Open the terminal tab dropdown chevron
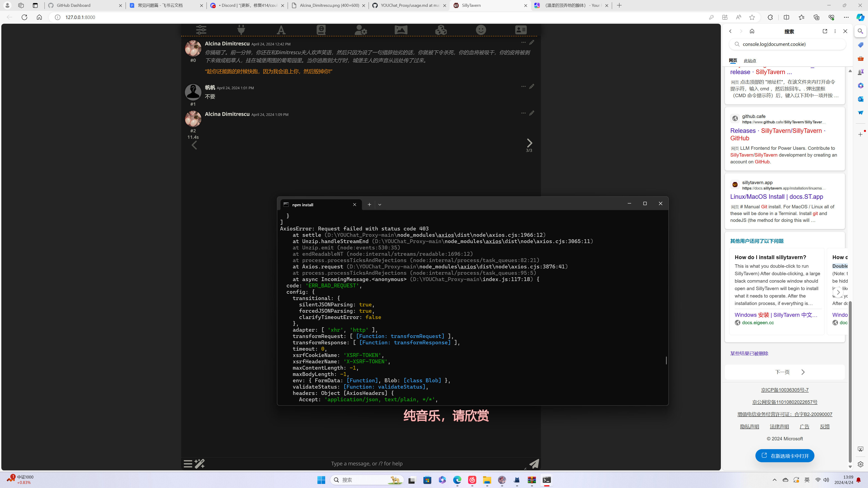The width and height of the screenshot is (868, 488). [380, 204]
